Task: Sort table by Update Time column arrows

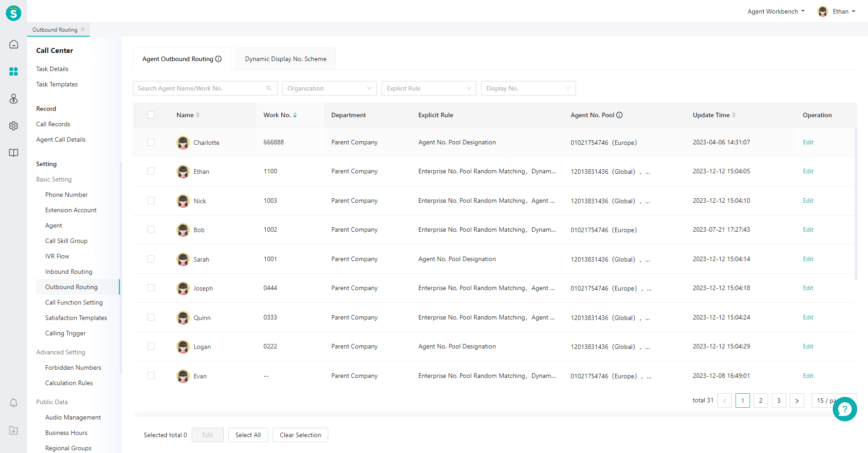Action: click(x=734, y=115)
